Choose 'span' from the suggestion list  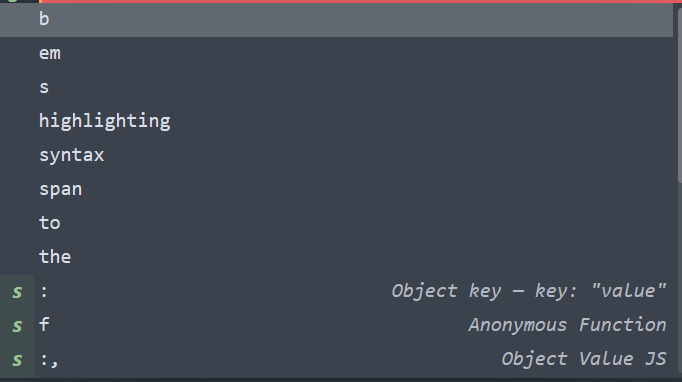(336, 189)
